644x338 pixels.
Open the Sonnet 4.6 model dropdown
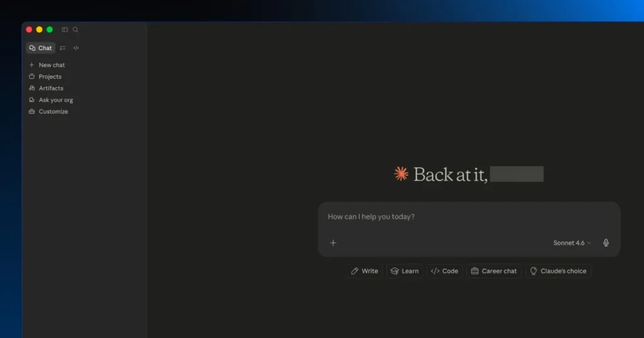pyautogui.click(x=572, y=243)
